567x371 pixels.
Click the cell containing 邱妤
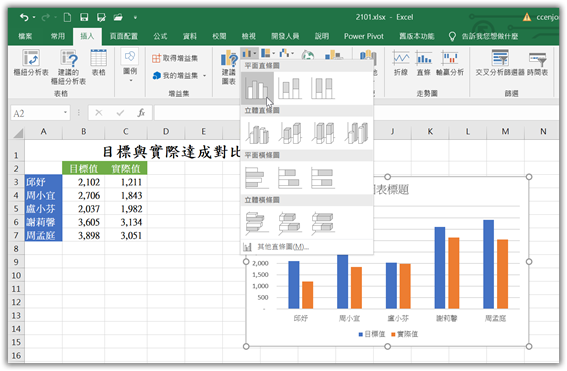[x=43, y=182]
